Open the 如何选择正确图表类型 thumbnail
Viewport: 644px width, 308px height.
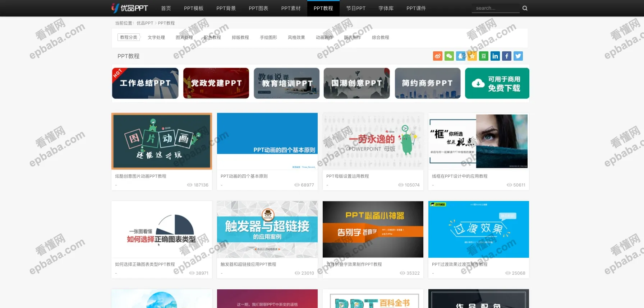[162, 229]
